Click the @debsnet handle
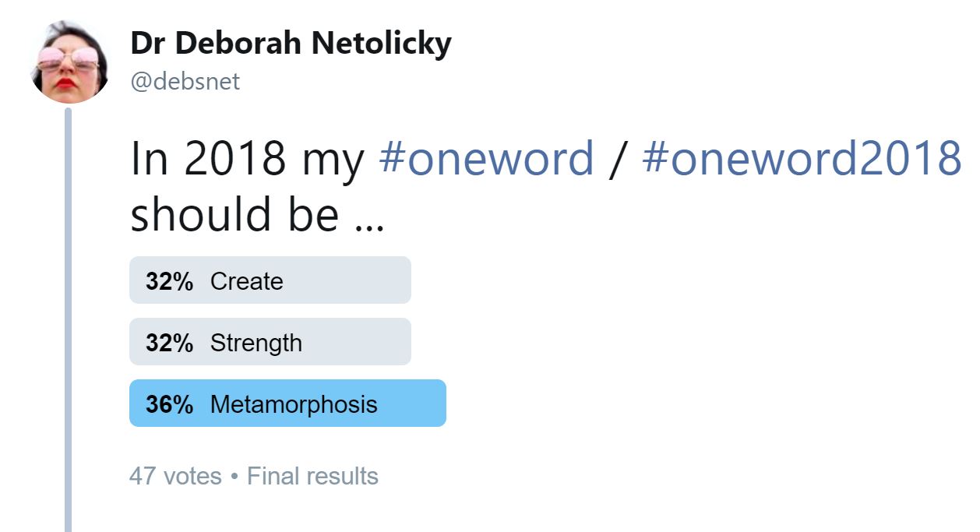The height and width of the screenshot is (532, 980). click(x=185, y=81)
